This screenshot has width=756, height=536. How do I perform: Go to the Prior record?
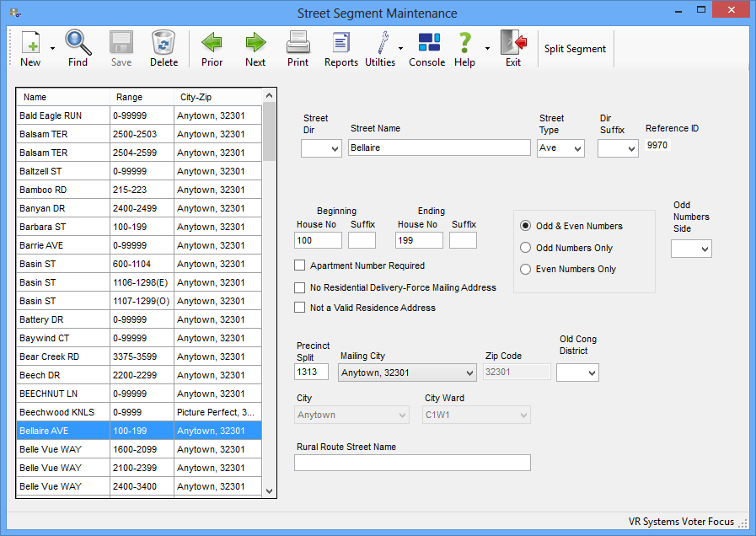point(212,42)
